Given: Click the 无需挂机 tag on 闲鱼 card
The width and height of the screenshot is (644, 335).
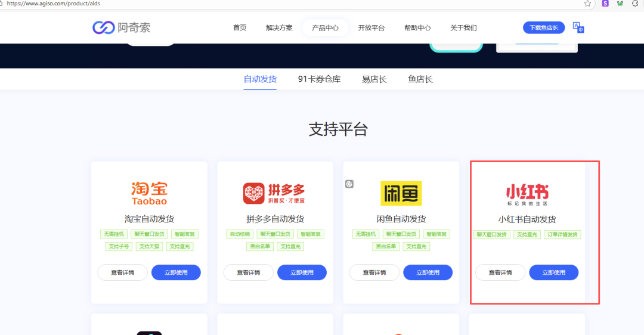Looking at the screenshot, I should 366,234.
